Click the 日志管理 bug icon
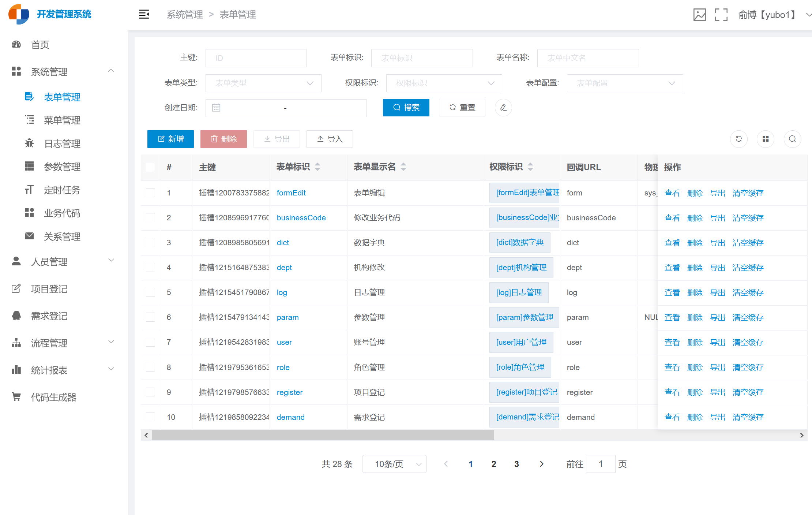This screenshot has height=515, width=812. pos(29,143)
